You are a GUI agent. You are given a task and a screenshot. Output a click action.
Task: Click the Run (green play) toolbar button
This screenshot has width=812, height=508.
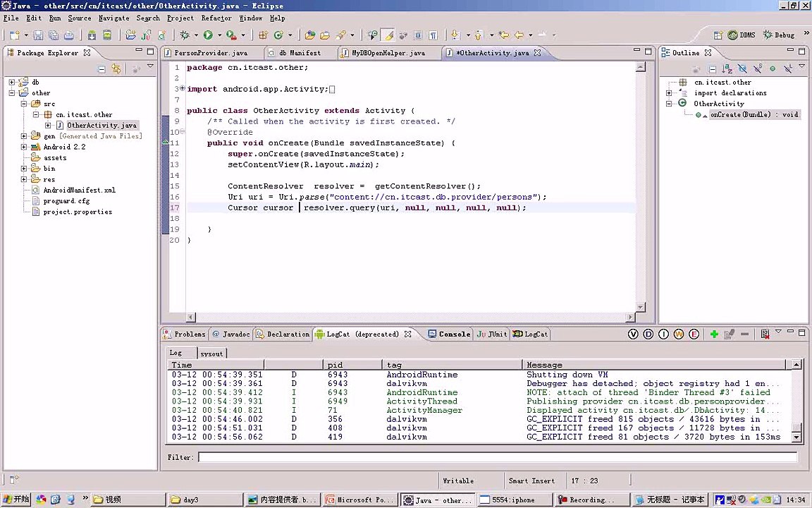click(208, 35)
